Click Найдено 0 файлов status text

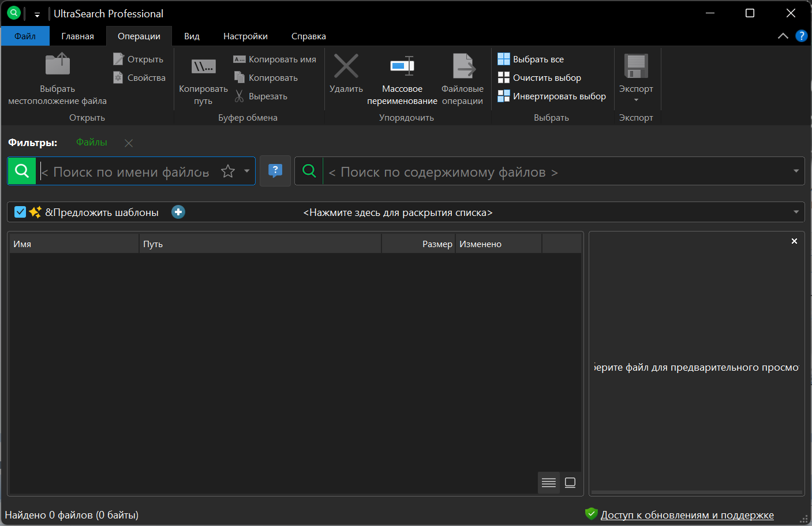click(72, 515)
